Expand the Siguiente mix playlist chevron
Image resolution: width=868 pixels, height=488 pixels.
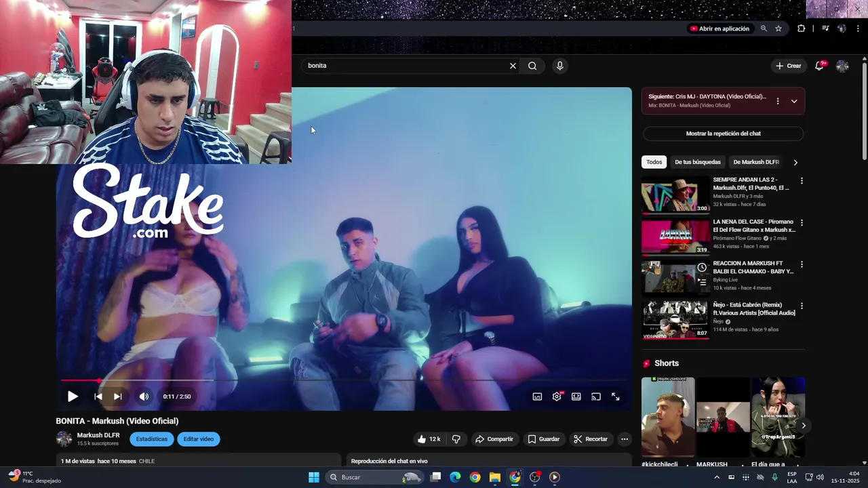[x=794, y=101]
